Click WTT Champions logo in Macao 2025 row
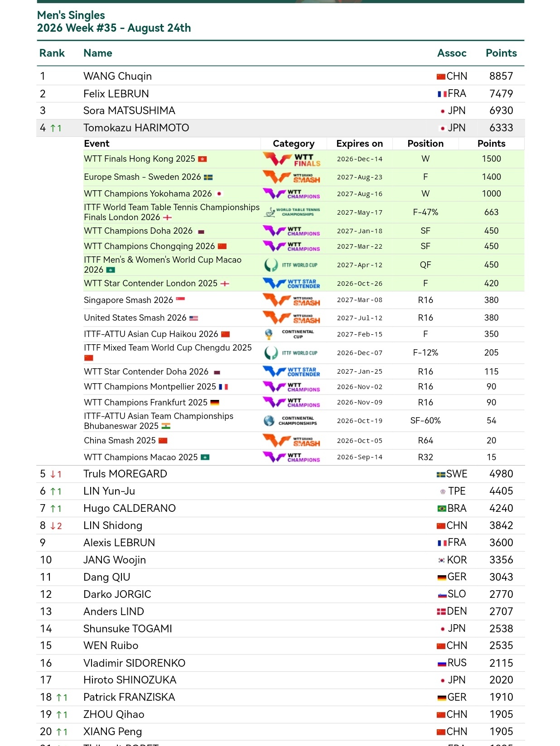Viewport: 560px width, 746px height. pos(292,457)
